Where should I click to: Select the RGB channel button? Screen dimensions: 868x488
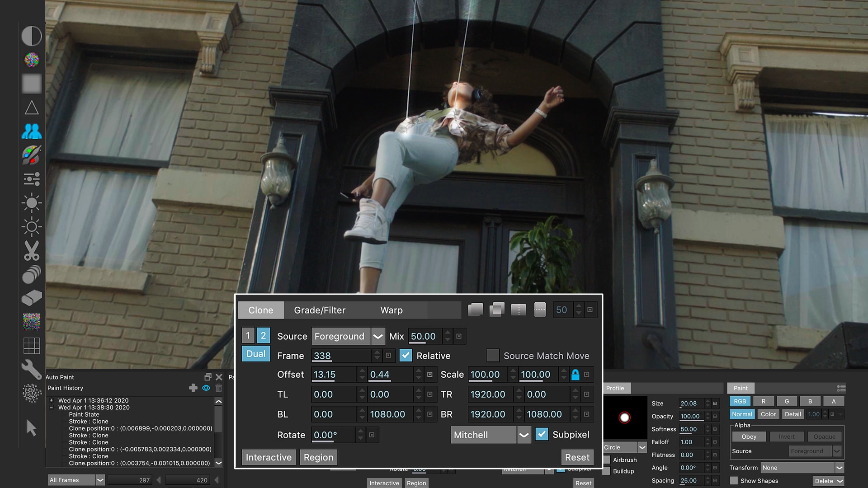click(740, 401)
